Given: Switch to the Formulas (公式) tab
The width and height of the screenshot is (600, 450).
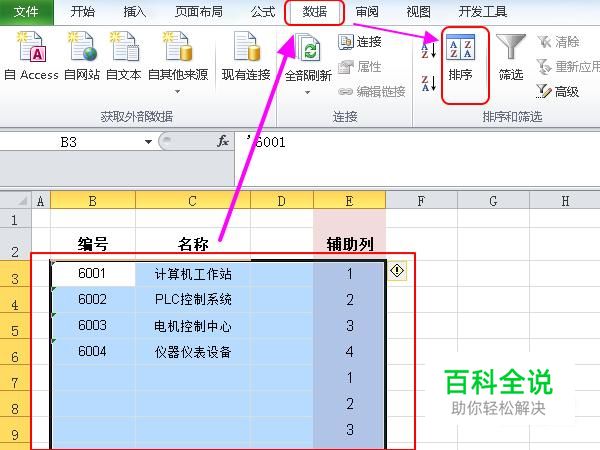Looking at the screenshot, I should [263, 12].
